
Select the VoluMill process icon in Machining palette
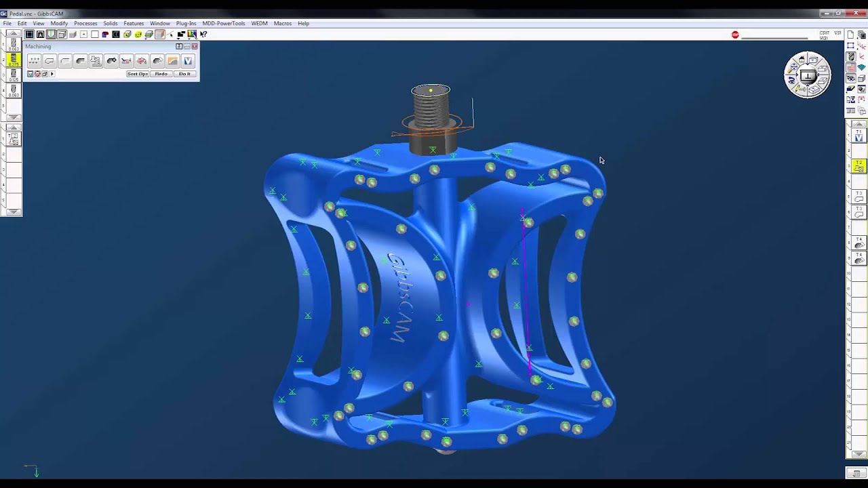click(x=188, y=60)
